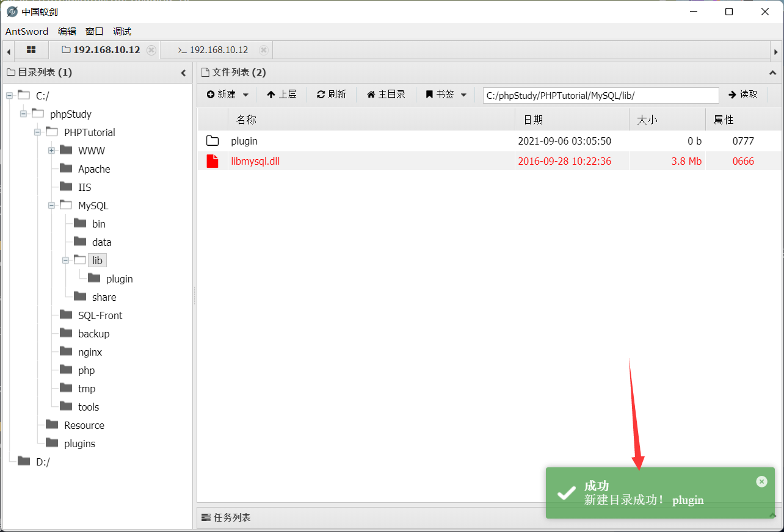Viewport: 784px width, 532px height.
Task: Collapse the C:/ tree node
Action: pos(9,95)
